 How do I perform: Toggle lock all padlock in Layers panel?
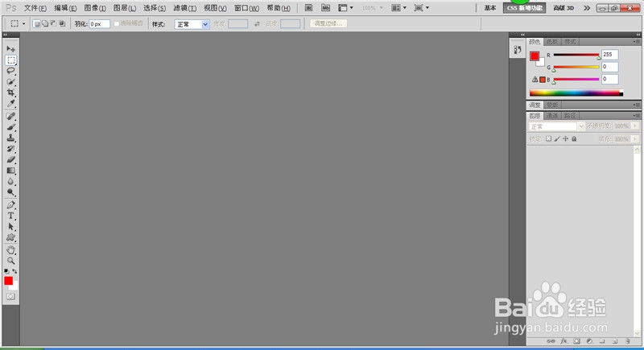click(574, 138)
